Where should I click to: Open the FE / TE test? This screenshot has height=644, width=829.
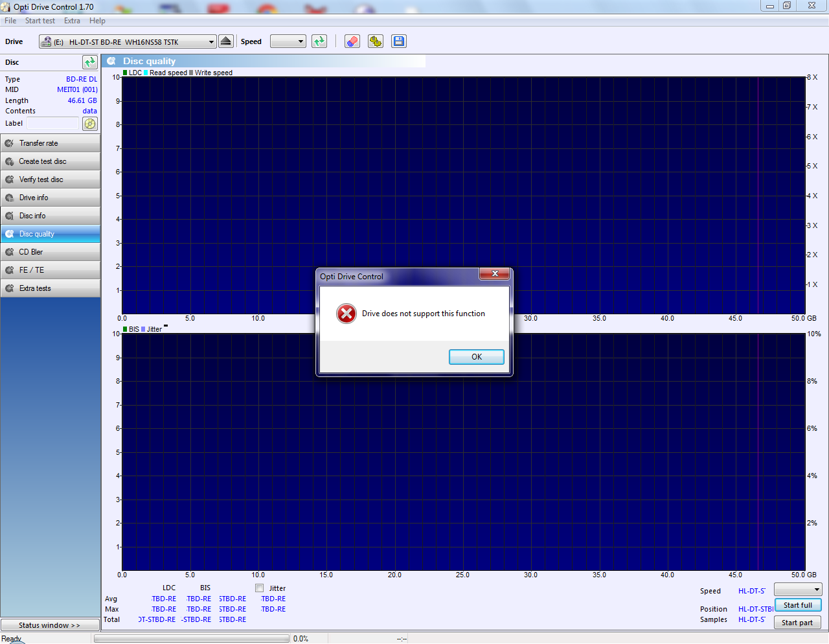click(x=51, y=270)
